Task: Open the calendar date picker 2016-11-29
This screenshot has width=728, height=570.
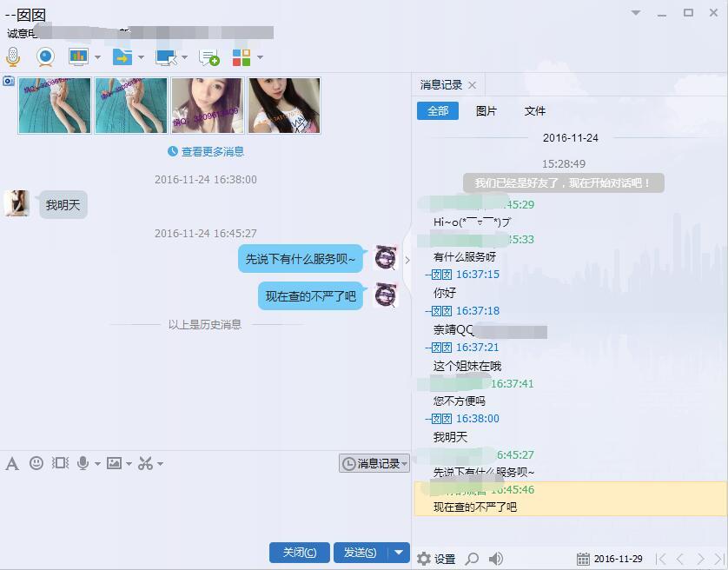Action: pos(610,559)
